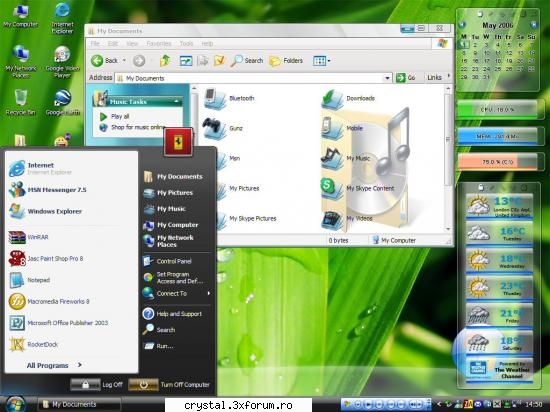Open Notepad from Start menu
This screenshot has height=412, width=550.
(30, 280)
